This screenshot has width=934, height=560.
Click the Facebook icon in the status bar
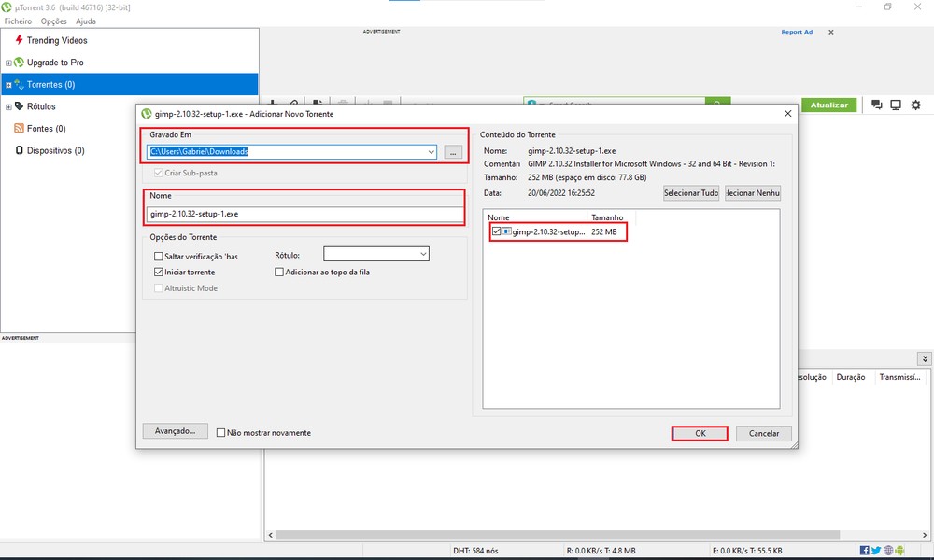(x=864, y=551)
